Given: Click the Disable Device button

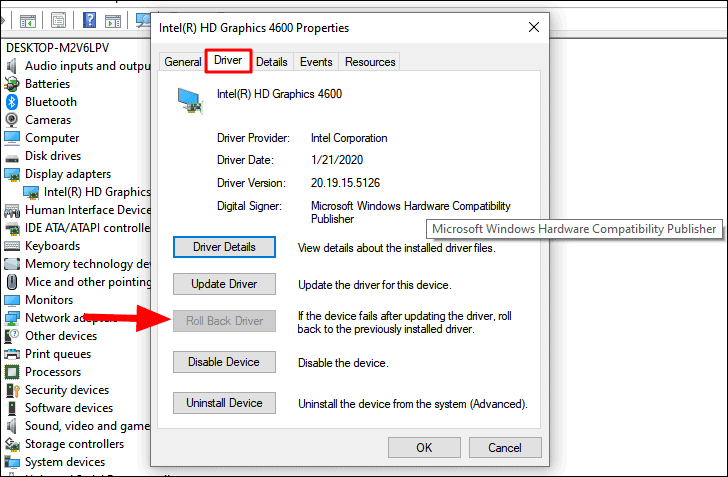Looking at the screenshot, I should coord(224,362).
